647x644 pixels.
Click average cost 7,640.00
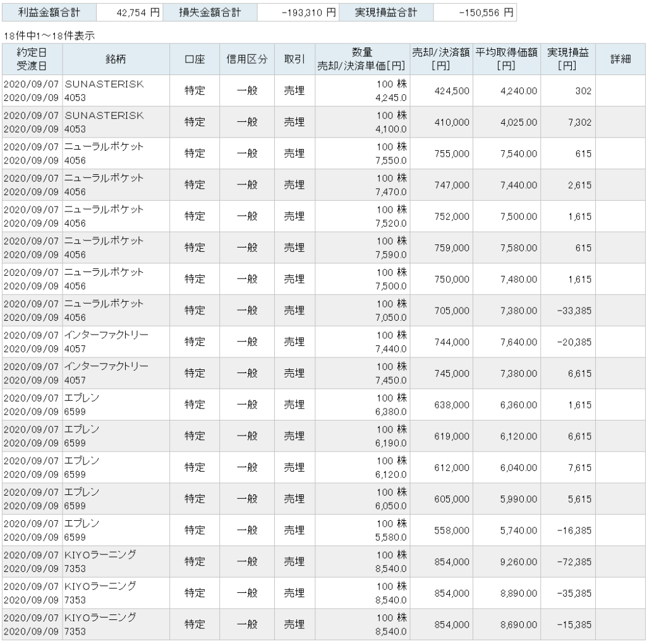(x=519, y=342)
